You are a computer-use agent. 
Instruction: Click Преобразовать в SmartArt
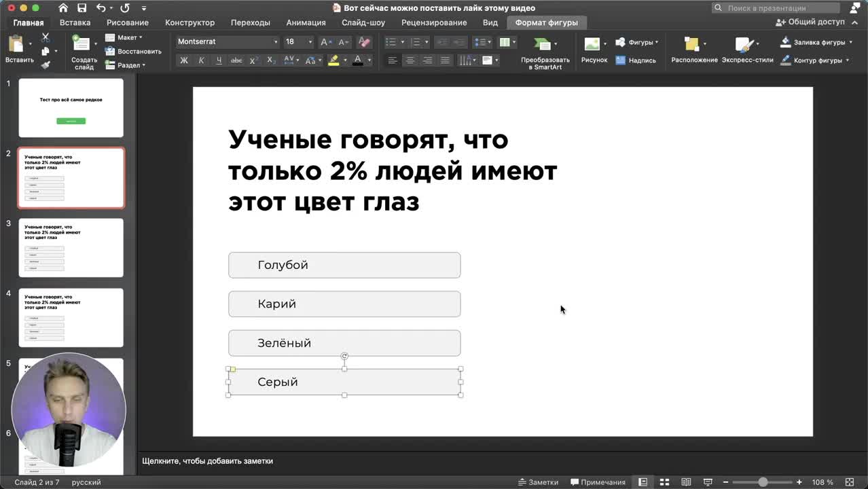(x=545, y=54)
